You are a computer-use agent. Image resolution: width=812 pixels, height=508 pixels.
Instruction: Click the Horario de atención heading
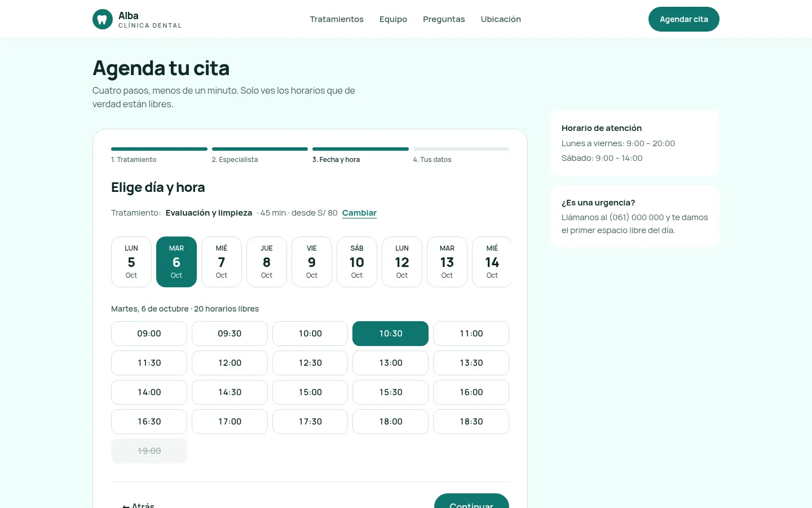(602, 128)
